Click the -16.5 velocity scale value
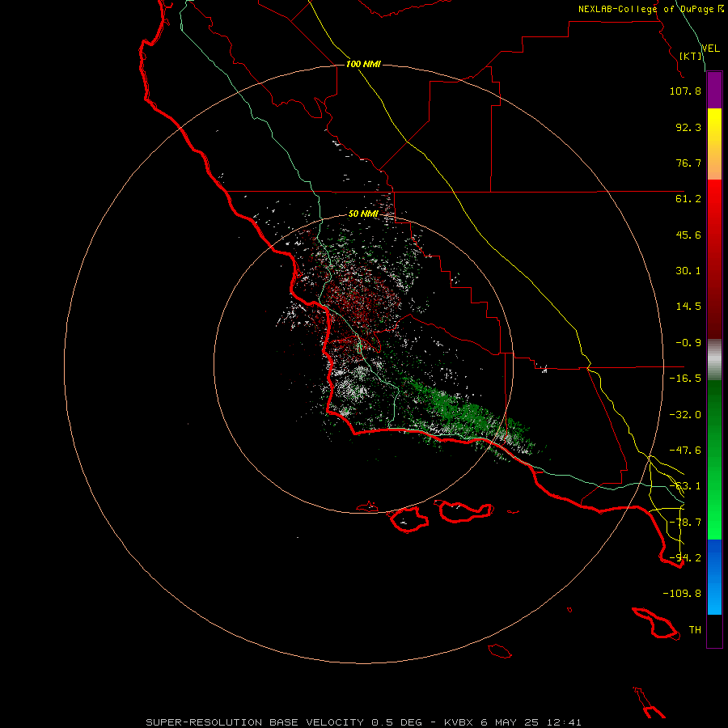The image size is (728, 728). tap(685, 379)
